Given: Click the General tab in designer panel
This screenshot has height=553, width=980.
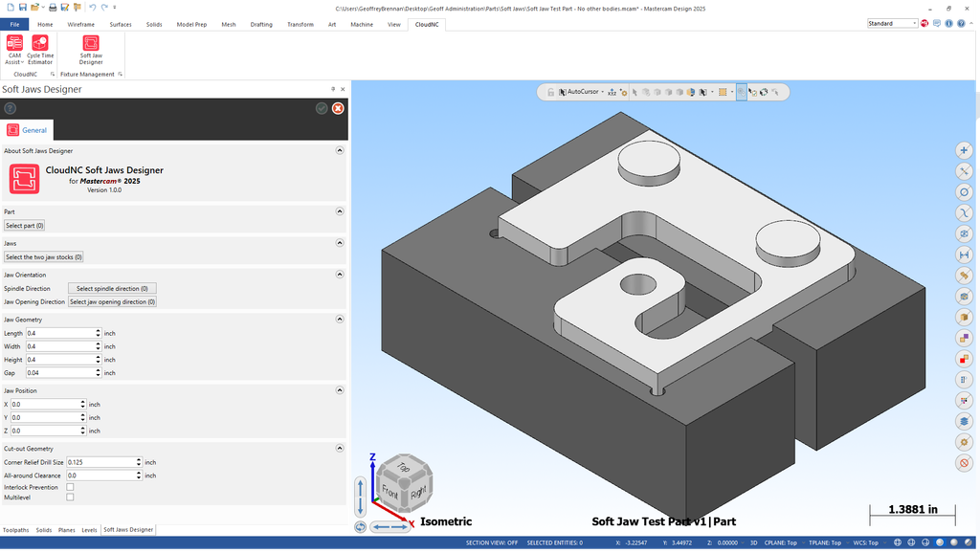Looking at the screenshot, I should [27, 130].
